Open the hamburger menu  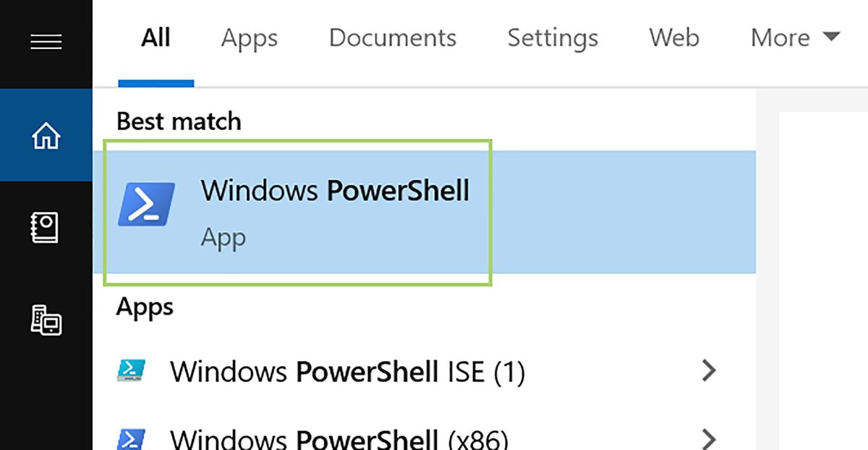[46, 41]
